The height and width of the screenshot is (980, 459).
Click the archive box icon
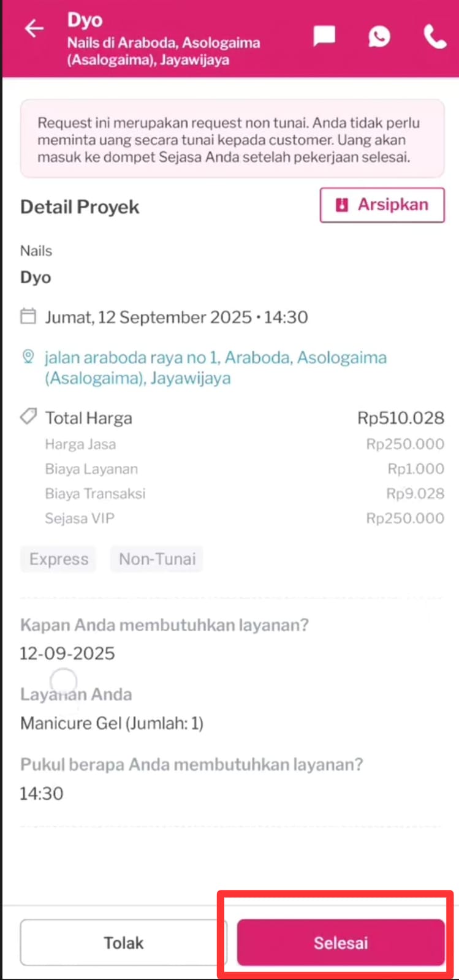pyautogui.click(x=342, y=205)
